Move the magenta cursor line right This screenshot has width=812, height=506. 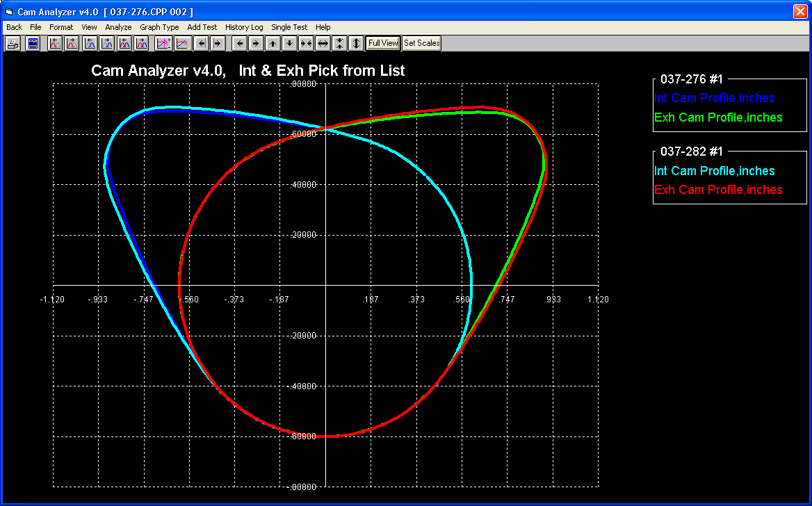coord(218,44)
